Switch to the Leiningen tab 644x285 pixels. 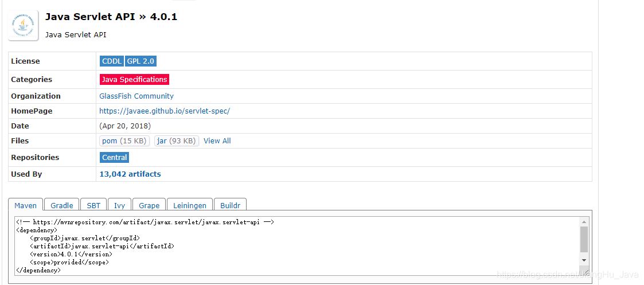[x=190, y=205]
